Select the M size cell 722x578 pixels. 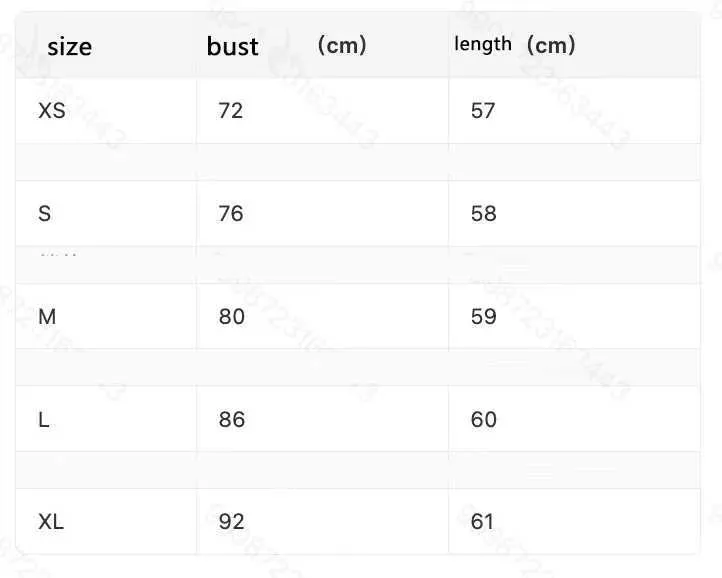tap(47, 317)
